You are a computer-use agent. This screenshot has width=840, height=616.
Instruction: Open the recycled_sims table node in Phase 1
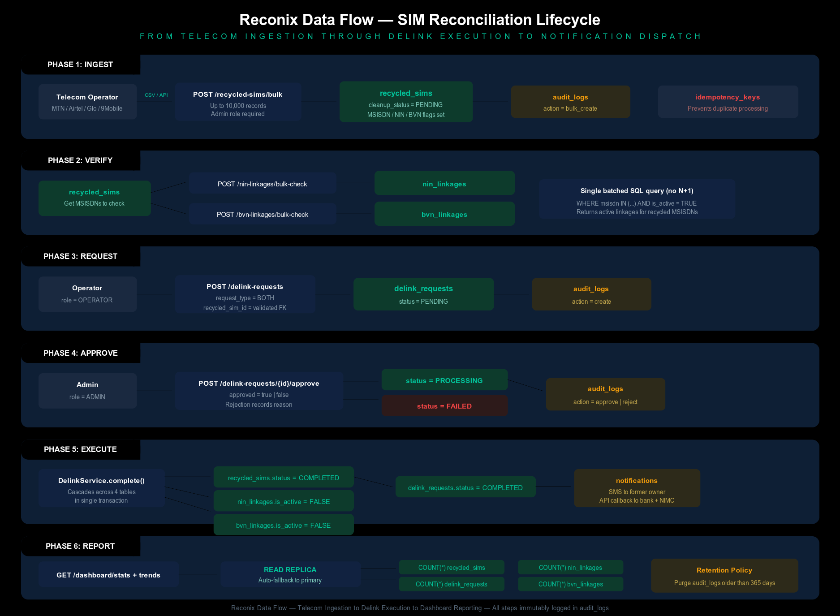tap(405, 102)
